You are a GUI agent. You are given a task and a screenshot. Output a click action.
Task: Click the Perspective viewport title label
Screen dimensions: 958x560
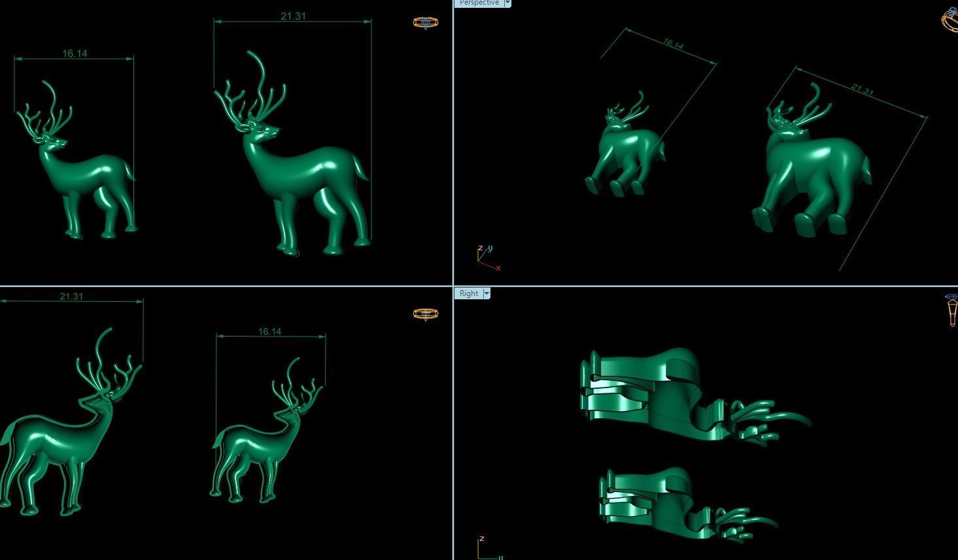[x=479, y=3]
